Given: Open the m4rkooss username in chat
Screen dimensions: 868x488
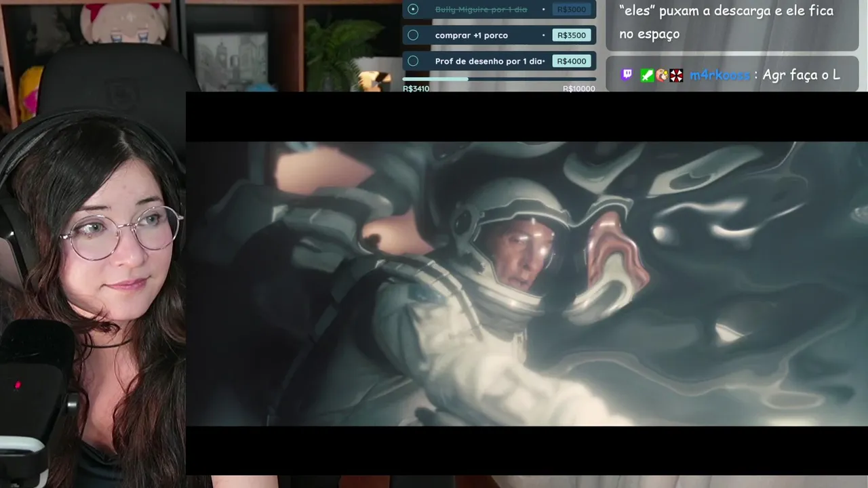Looking at the screenshot, I should coord(720,75).
